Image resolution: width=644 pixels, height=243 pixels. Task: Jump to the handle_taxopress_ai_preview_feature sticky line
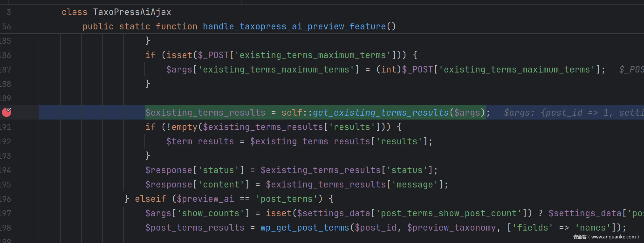(294, 26)
